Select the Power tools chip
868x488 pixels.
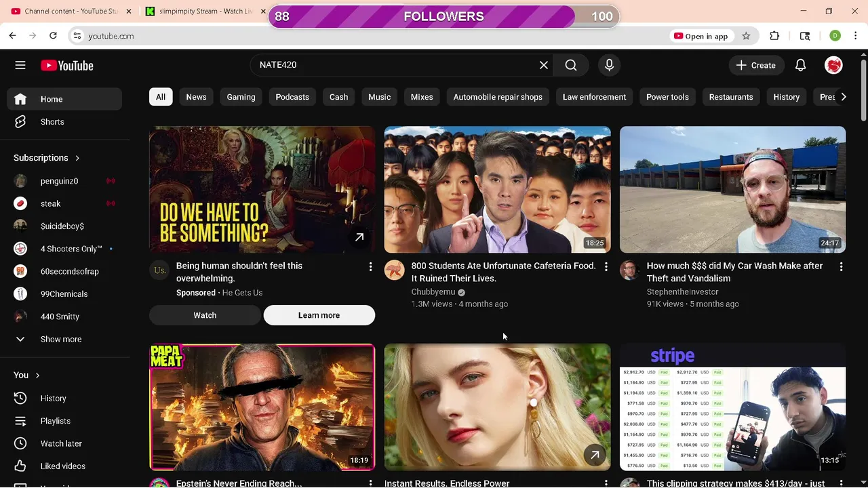click(667, 97)
